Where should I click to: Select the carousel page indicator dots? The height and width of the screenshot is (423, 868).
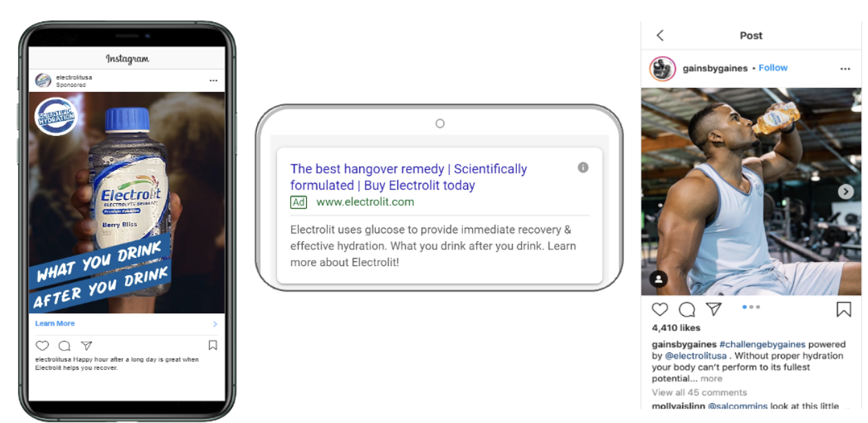[751, 307]
